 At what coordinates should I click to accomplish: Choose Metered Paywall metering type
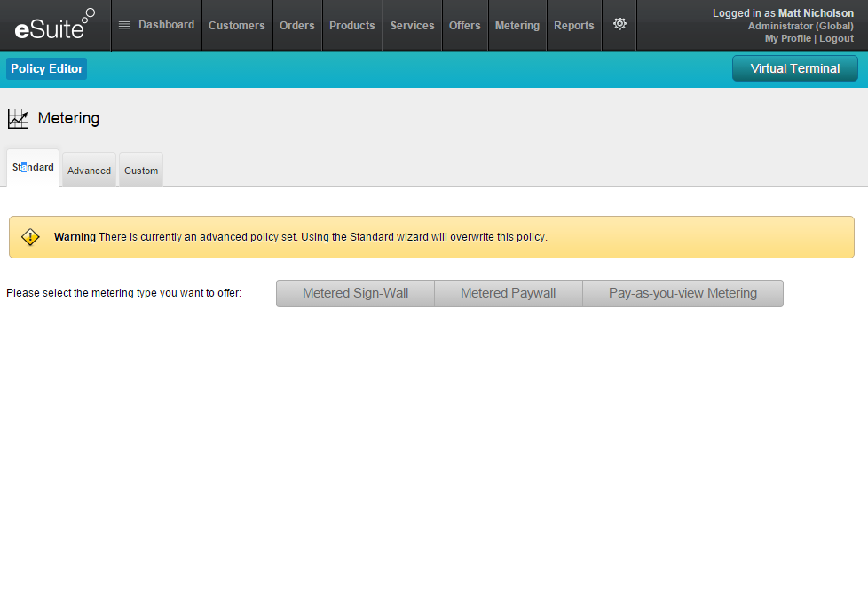pos(508,293)
